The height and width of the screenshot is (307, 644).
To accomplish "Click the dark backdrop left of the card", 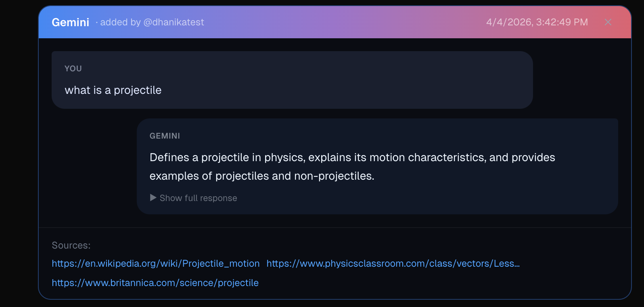I will click(18, 153).
